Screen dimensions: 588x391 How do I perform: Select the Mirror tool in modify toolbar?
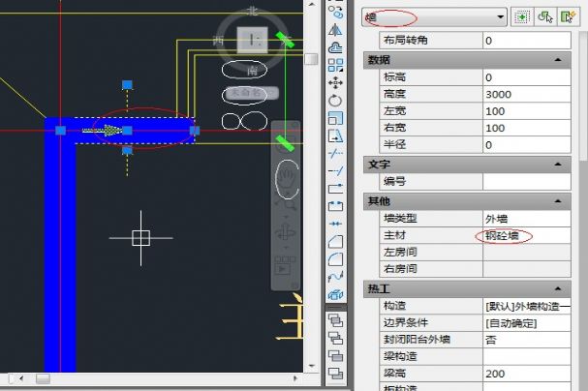pos(336,30)
